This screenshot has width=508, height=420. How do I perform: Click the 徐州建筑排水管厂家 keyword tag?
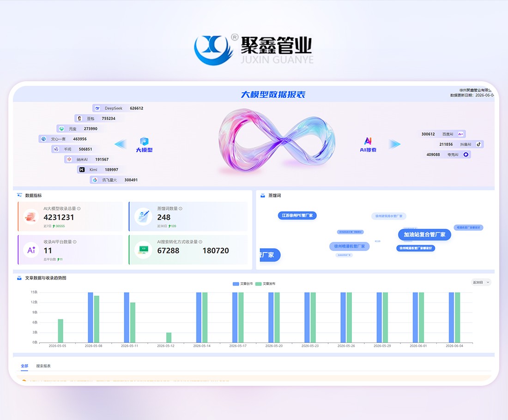click(389, 216)
